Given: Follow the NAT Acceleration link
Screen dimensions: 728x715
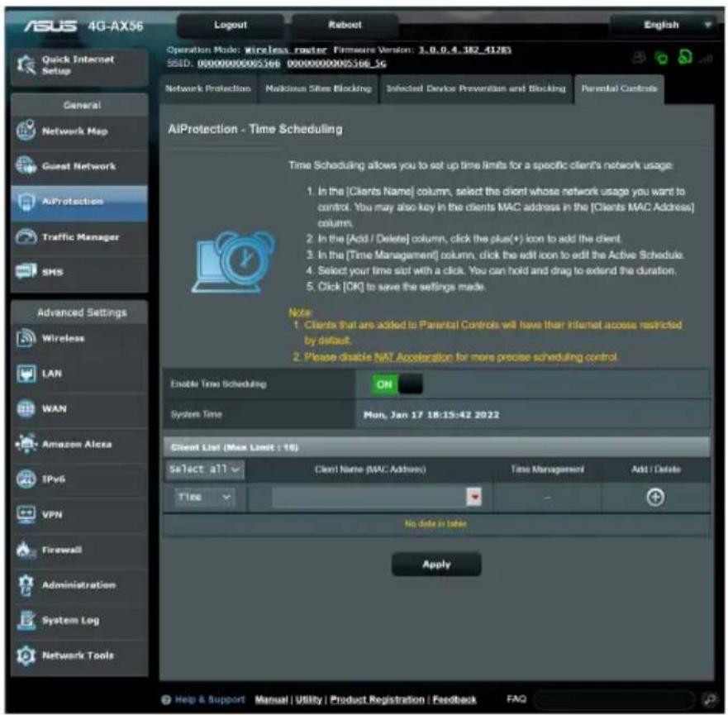Looking at the screenshot, I should (x=412, y=357).
